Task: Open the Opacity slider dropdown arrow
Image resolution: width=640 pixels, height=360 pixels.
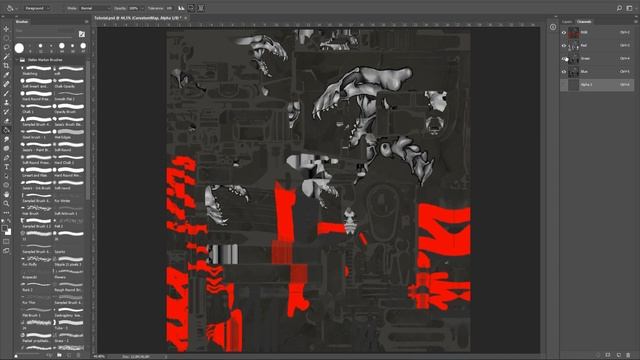Action: tap(142, 8)
